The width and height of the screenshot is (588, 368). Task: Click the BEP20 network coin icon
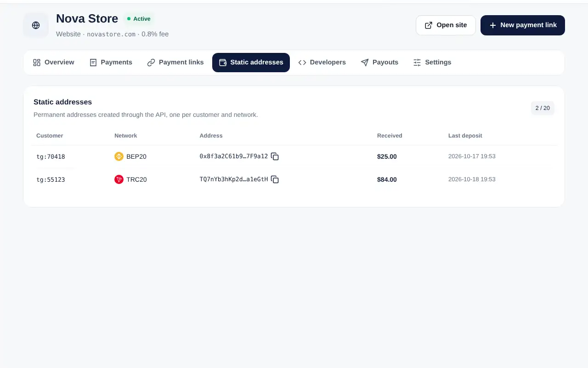(x=119, y=156)
